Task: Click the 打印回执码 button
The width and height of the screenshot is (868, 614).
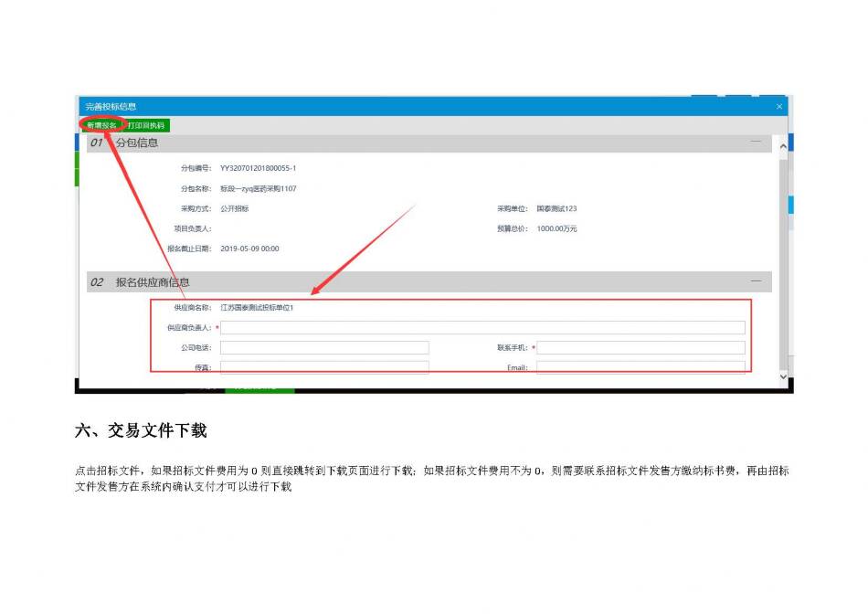Action: [x=146, y=125]
